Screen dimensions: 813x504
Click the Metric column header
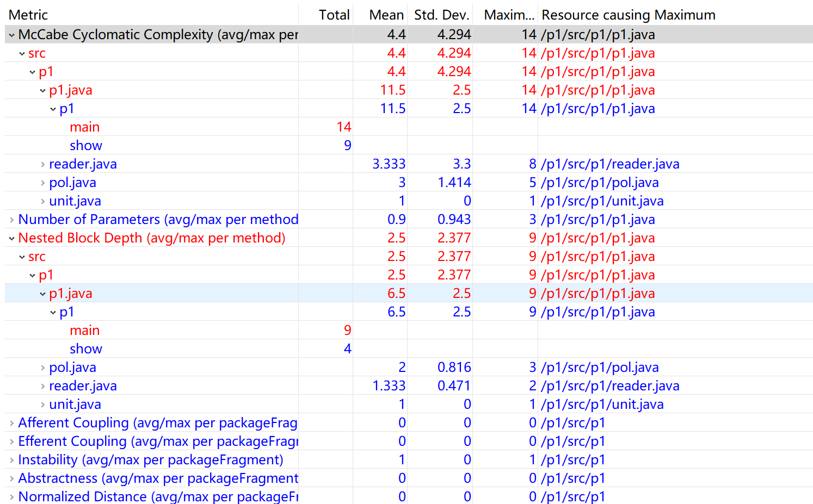pos(28,15)
